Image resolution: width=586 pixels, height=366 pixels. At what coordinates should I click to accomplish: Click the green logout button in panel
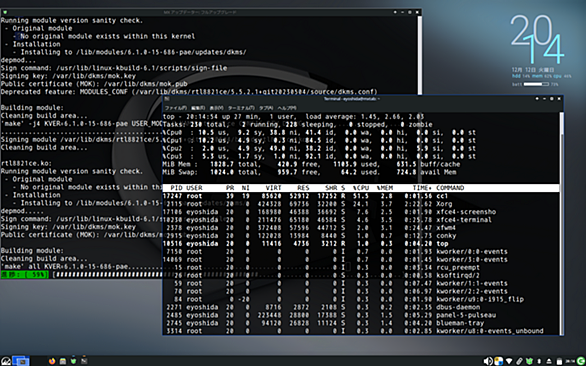pyautogui.click(x=580, y=361)
